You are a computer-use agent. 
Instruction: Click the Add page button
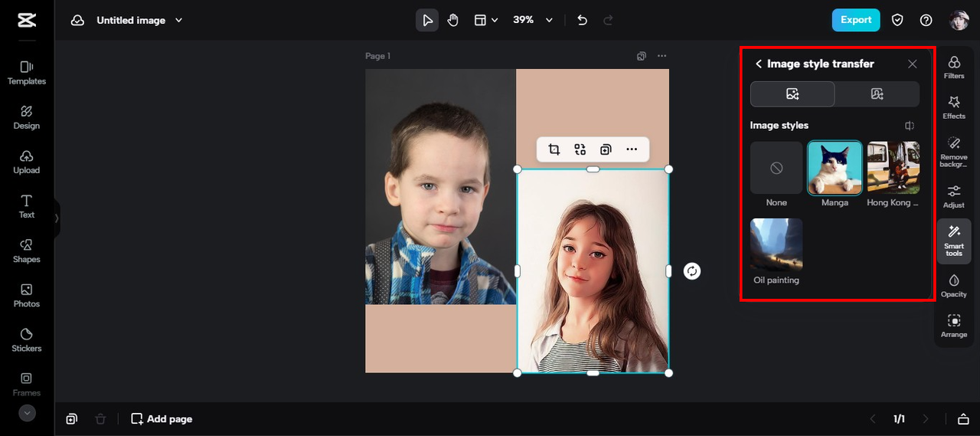click(x=162, y=418)
